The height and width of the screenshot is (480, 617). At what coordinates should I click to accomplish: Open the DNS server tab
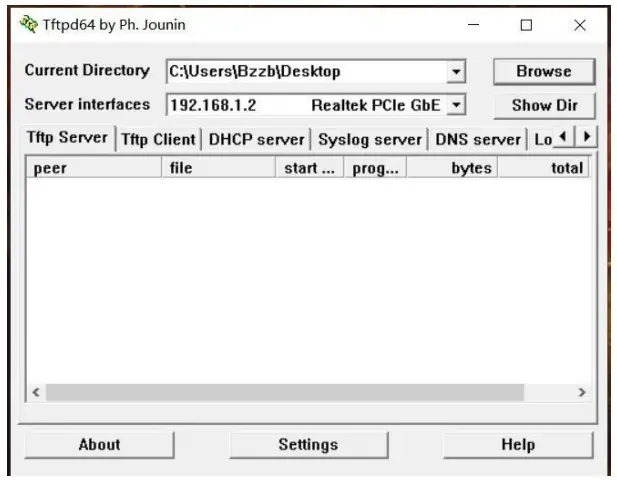click(478, 140)
